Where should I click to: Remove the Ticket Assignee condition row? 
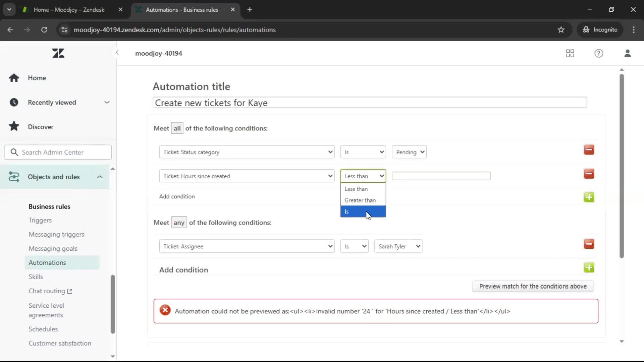pos(589,244)
